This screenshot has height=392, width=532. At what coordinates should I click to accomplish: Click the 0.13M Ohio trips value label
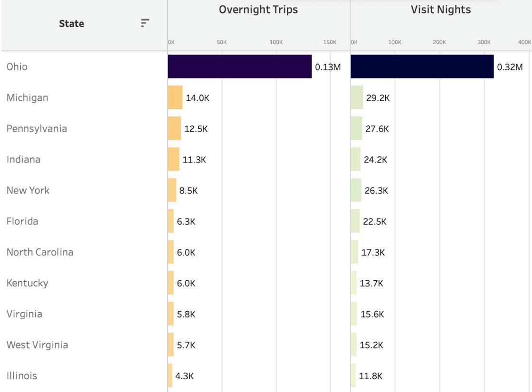328,67
